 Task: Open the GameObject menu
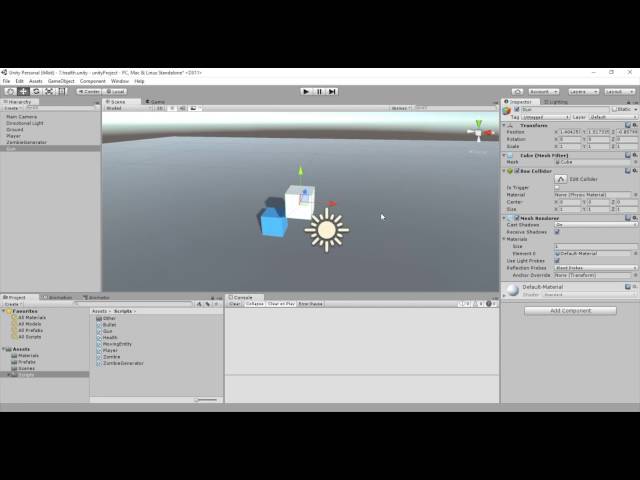61,81
